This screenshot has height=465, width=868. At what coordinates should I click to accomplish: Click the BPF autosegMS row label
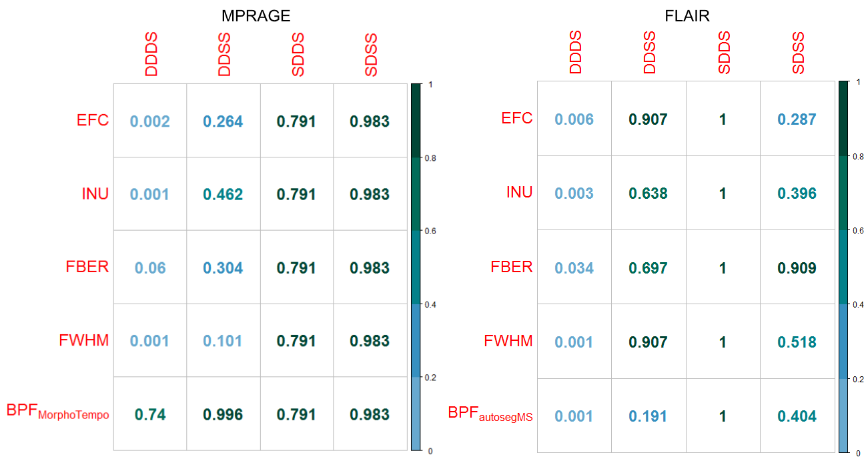(x=490, y=414)
